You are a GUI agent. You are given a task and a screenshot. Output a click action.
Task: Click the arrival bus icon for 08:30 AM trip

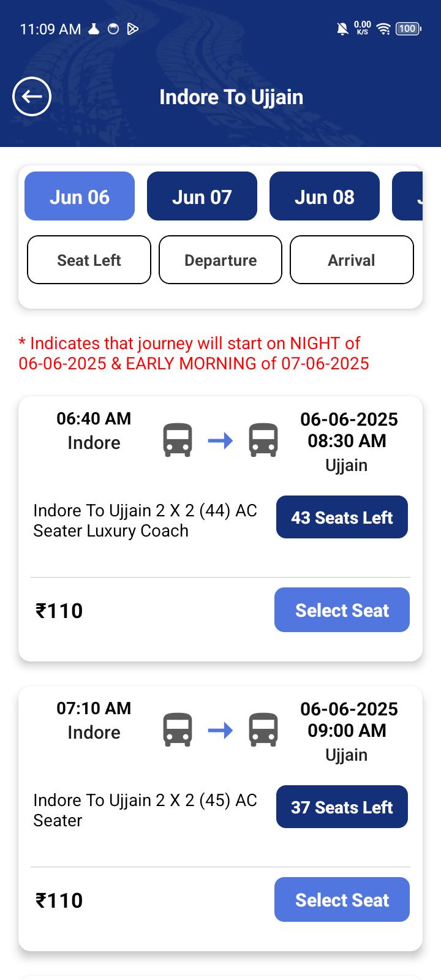263,440
